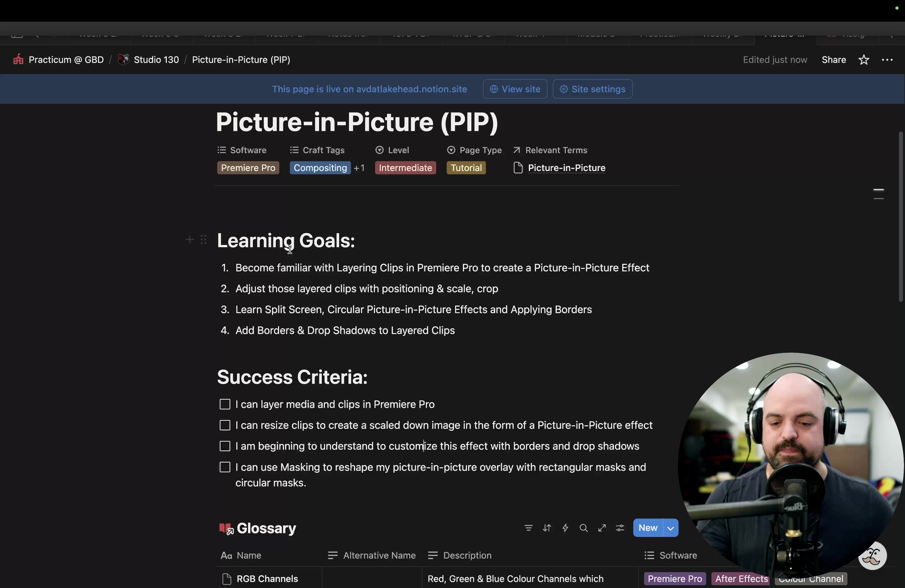Open the Intermediate level tag selector
The image size is (905, 588).
tap(405, 168)
